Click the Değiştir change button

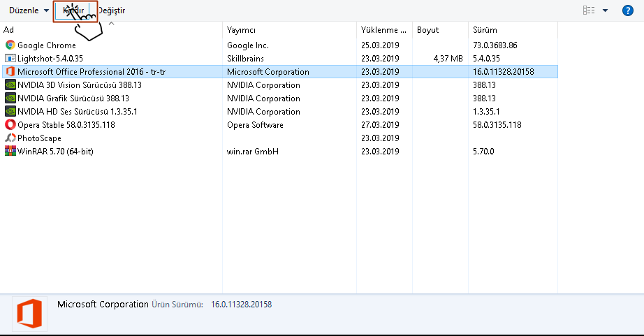click(112, 10)
